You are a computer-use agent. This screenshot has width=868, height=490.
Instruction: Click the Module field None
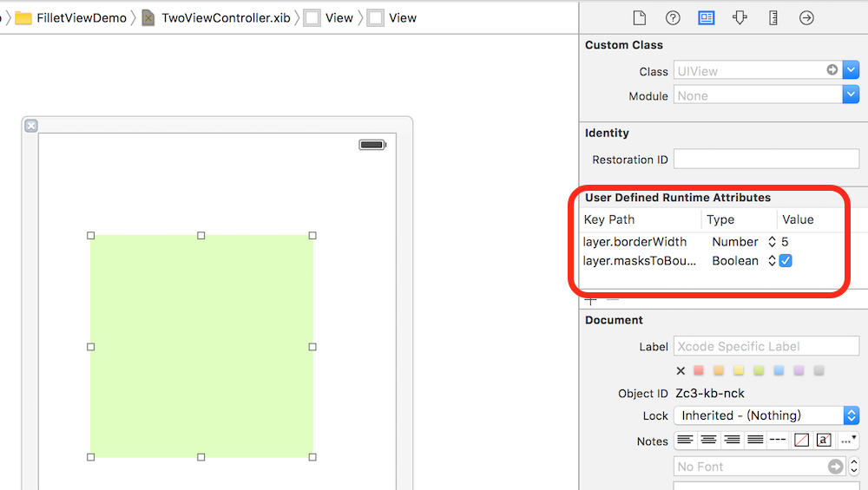coord(758,95)
